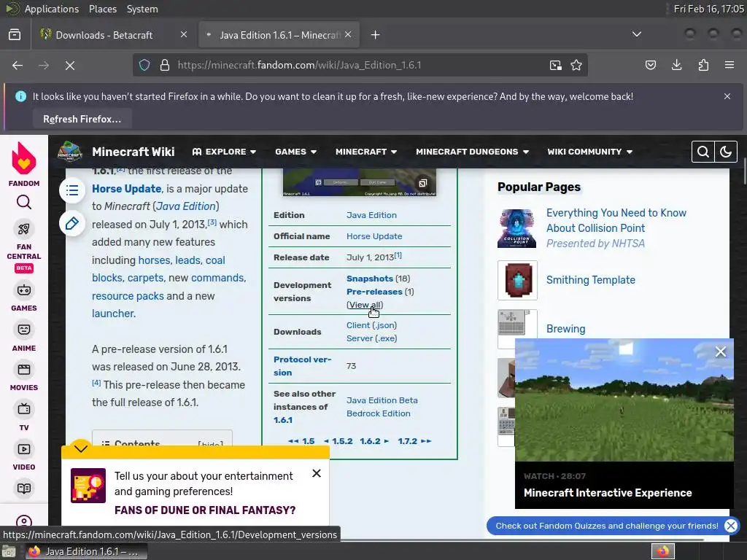
Task: Collapse the yellow survey banner chevron
Action: coord(81,448)
